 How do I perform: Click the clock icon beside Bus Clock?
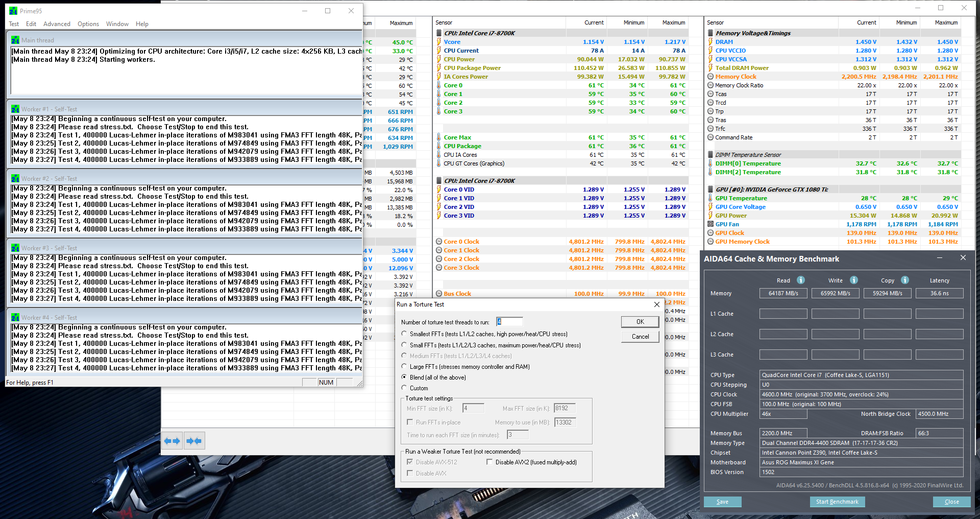coord(439,294)
